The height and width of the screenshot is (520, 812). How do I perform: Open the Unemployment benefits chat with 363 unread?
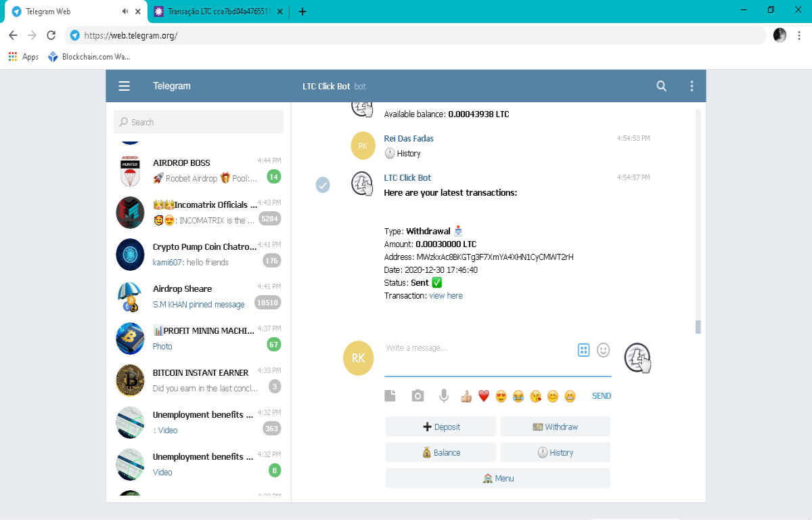click(199, 422)
